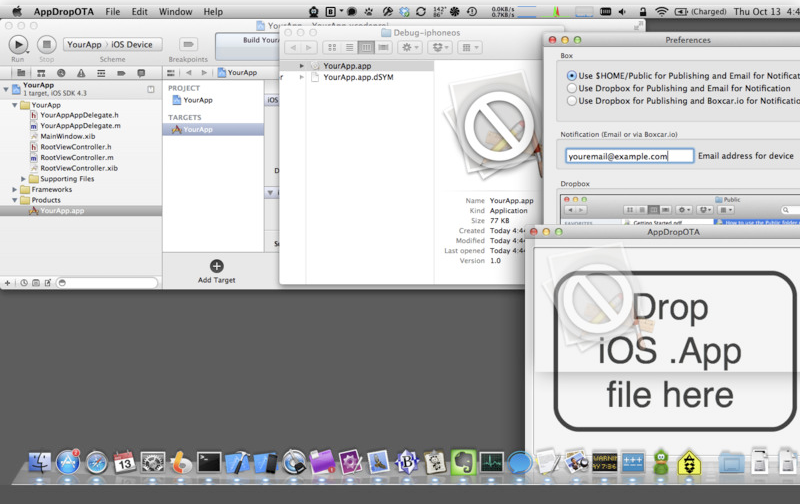Open the Finder action gear menu

pyautogui.click(x=410, y=47)
